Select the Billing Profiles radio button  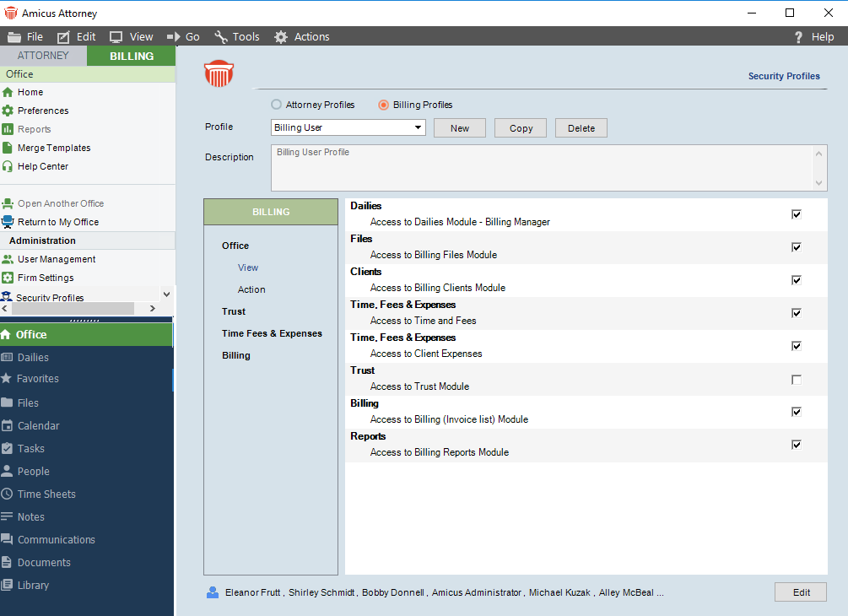[x=383, y=105]
